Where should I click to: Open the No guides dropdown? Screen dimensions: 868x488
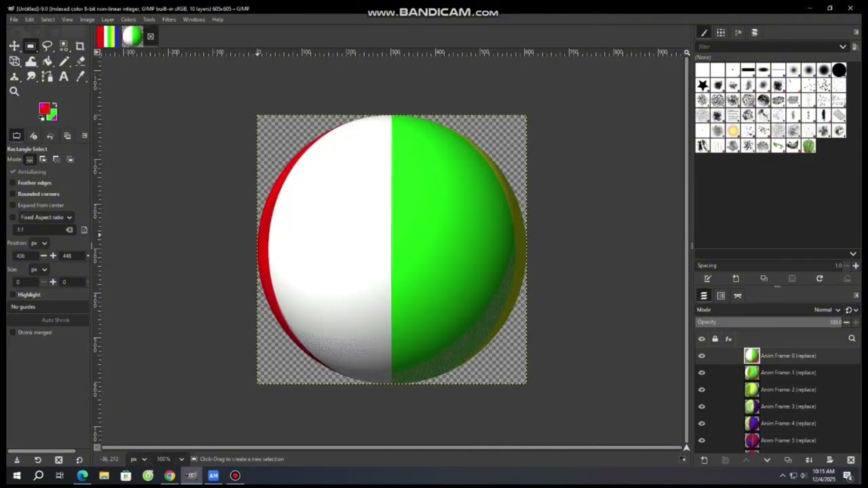(47, 307)
